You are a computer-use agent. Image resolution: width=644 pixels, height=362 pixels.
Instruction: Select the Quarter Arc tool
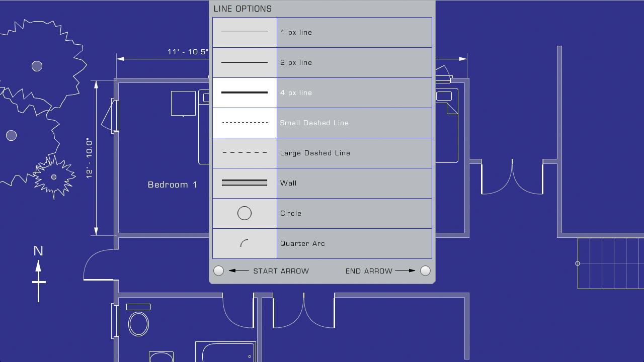click(322, 243)
